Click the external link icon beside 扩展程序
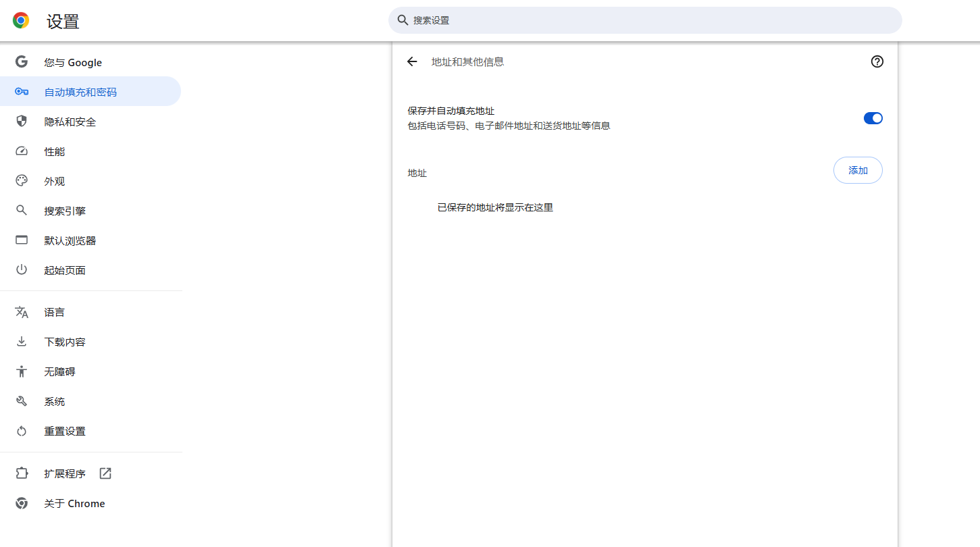Screen dimensions: 980x547 pyautogui.click(x=105, y=473)
